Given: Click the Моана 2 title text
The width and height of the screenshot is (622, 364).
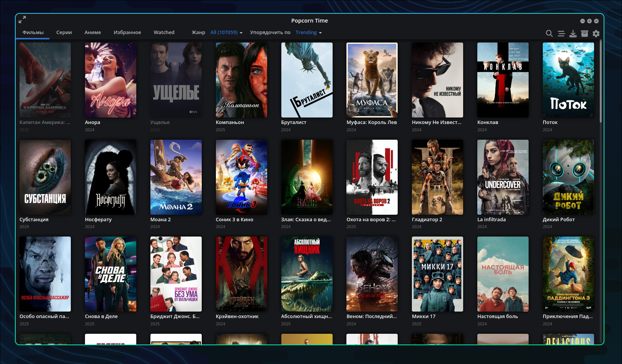Looking at the screenshot, I should point(161,220).
